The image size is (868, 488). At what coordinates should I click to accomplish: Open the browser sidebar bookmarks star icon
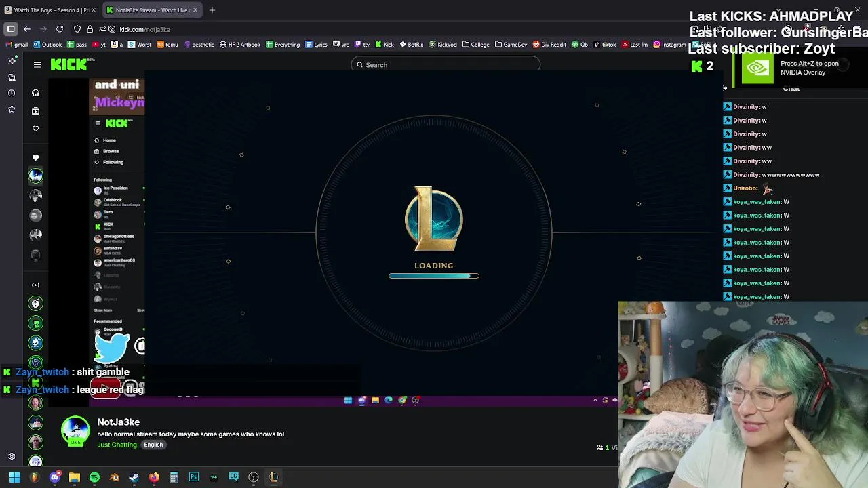(12, 109)
